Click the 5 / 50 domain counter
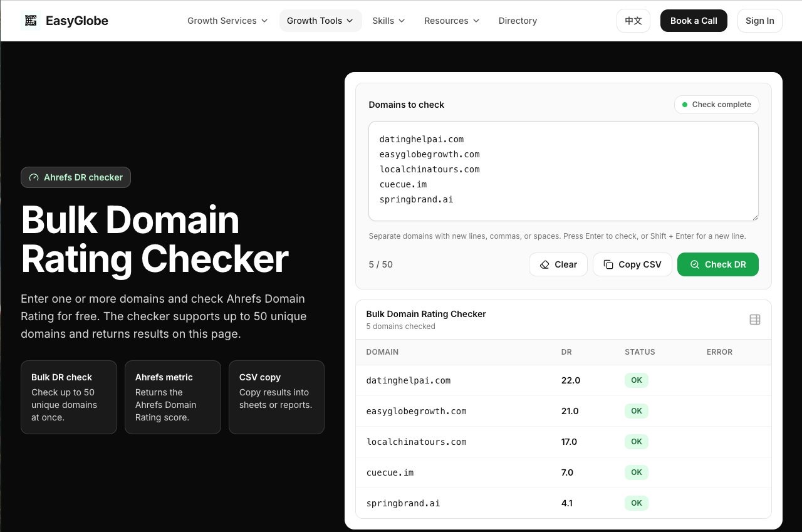The height and width of the screenshot is (532, 802). (x=381, y=264)
